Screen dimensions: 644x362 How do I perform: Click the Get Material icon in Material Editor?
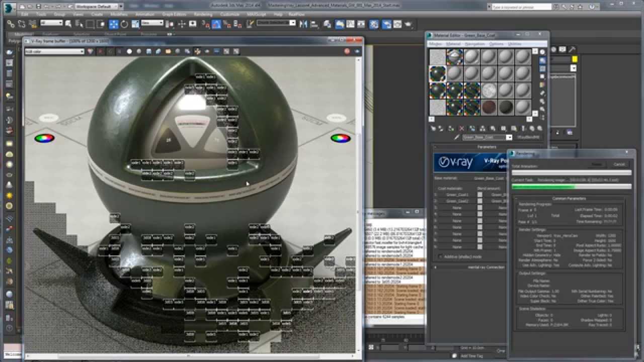tap(433, 129)
